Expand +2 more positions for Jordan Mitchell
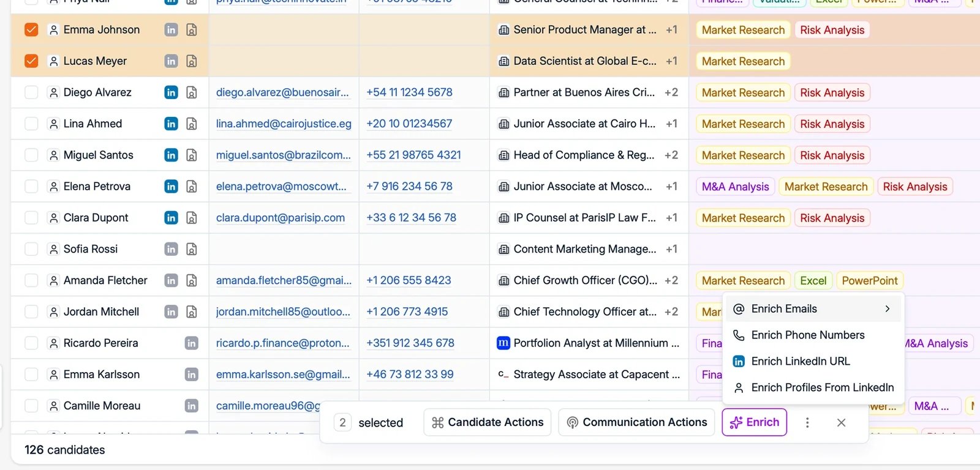 click(671, 312)
